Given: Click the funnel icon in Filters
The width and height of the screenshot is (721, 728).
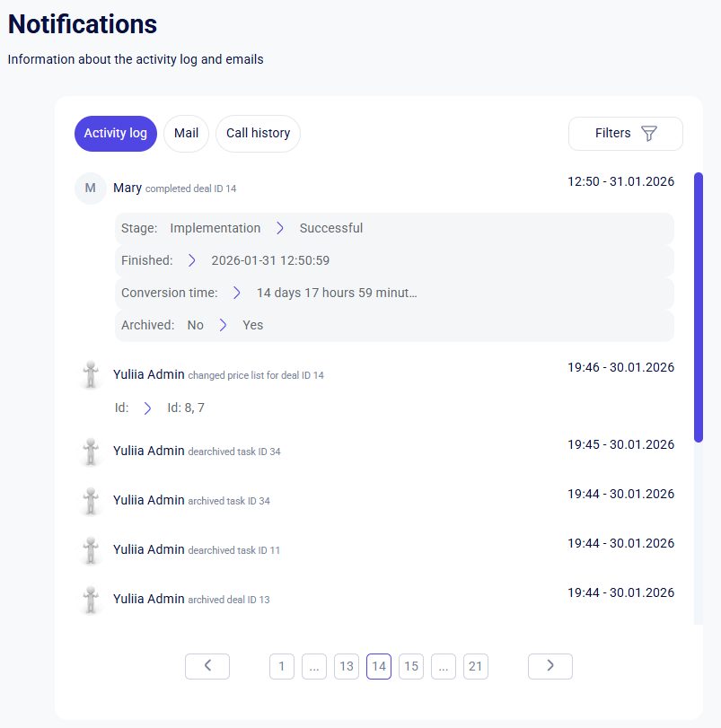Looking at the screenshot, I should click(648, 133).
